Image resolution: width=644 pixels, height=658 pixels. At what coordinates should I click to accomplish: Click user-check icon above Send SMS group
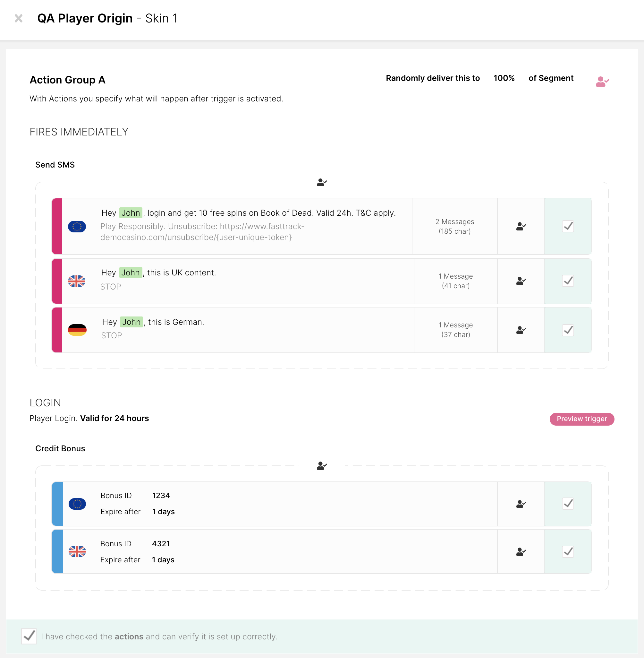(x=322, y=182)
